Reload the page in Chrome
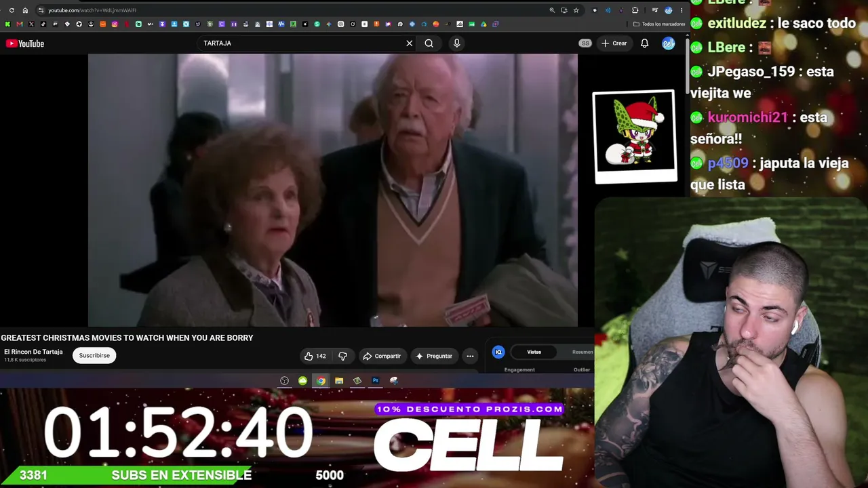 pos(12,10)
